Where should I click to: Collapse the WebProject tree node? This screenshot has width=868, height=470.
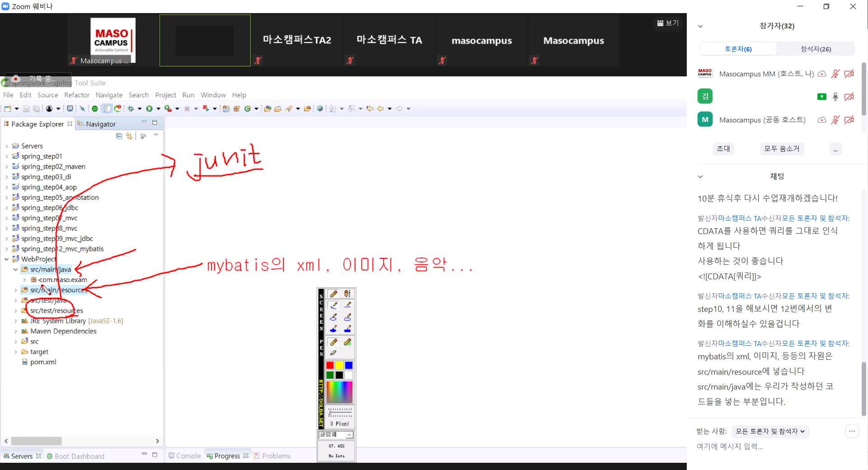click(x=6, y=259)
